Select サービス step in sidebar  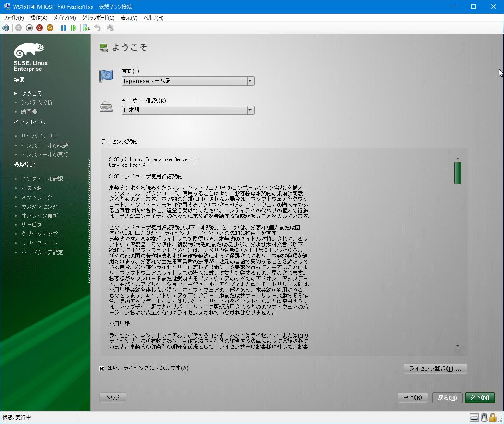click(31, 225)
